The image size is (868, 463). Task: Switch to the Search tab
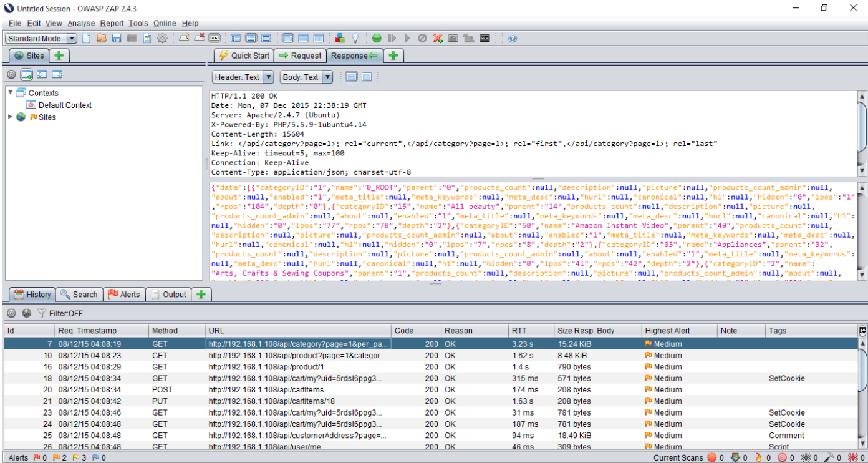click(79, 295)
